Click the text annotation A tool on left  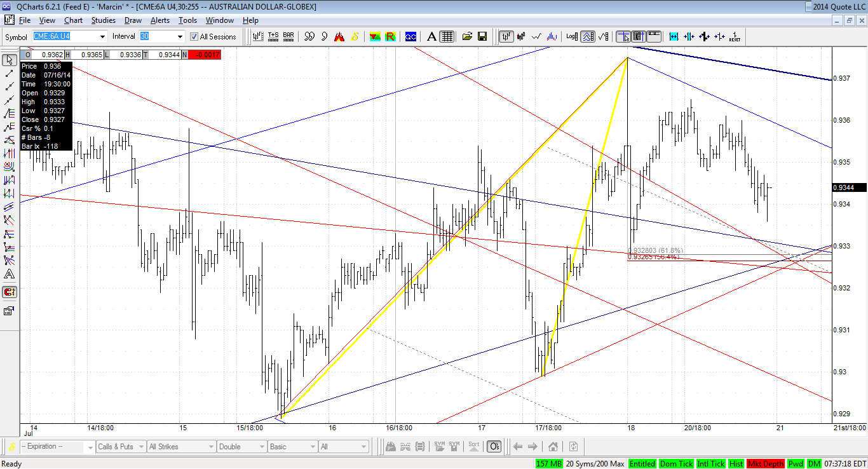10,275
